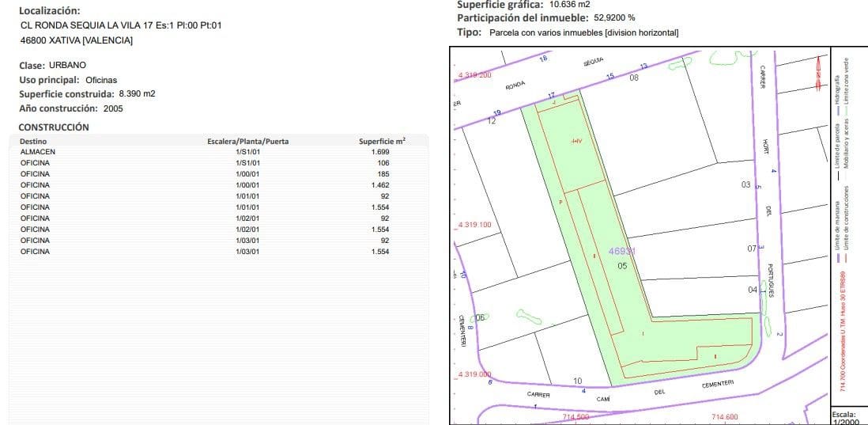
Task: Click parcel number '03' on map
Action: (746, 184)
